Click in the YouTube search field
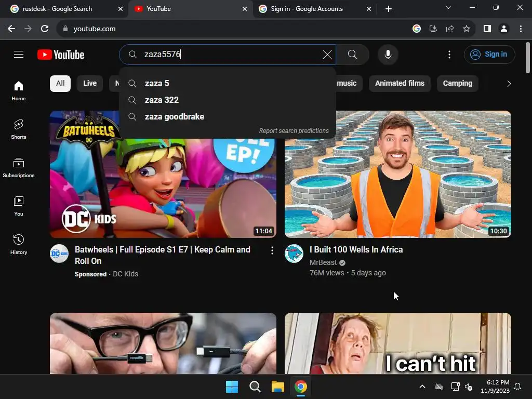Image resolution: width=532 pixels, height=399 pixels. (x=228, y=54)
